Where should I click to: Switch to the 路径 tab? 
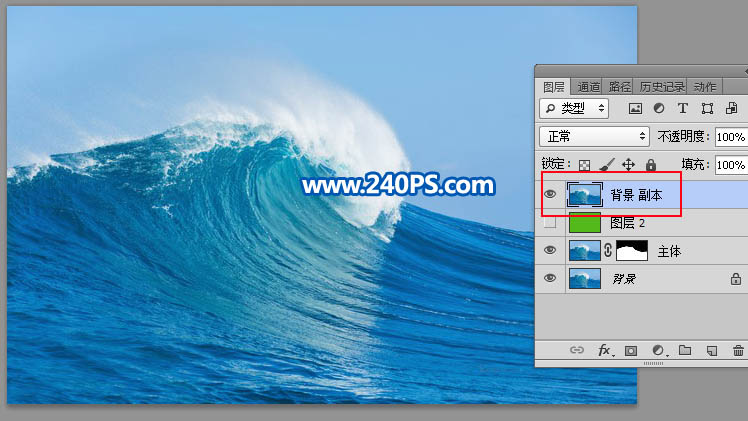pyautogui.click(x=619, y=87)
